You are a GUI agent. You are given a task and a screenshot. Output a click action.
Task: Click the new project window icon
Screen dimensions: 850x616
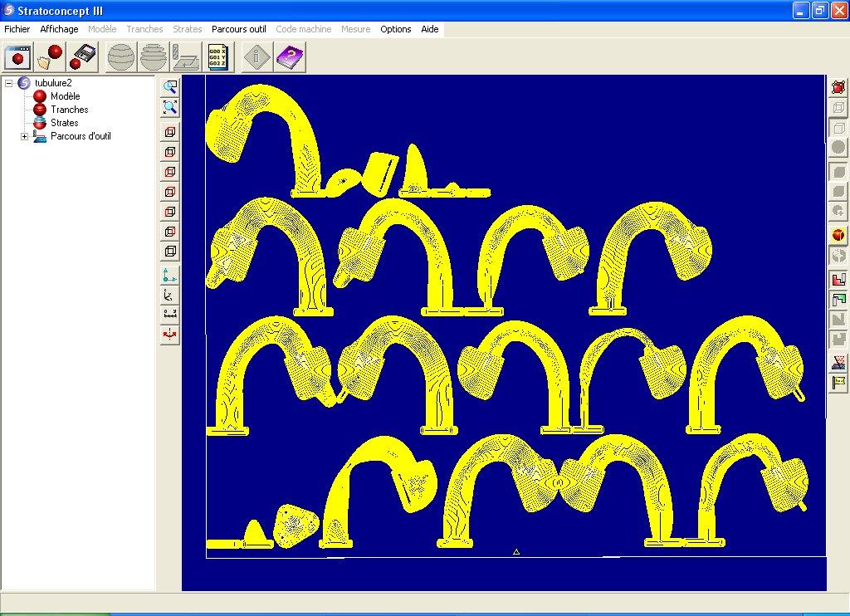pyautogui.click(x=18, y=57)
